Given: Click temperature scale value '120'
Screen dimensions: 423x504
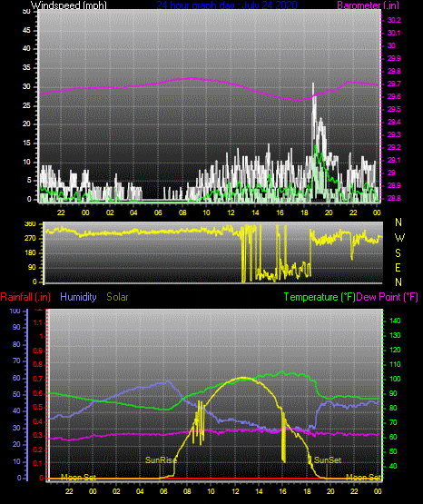Looking at the screenshot, I should pyautogui.click(x=395, y=350).
